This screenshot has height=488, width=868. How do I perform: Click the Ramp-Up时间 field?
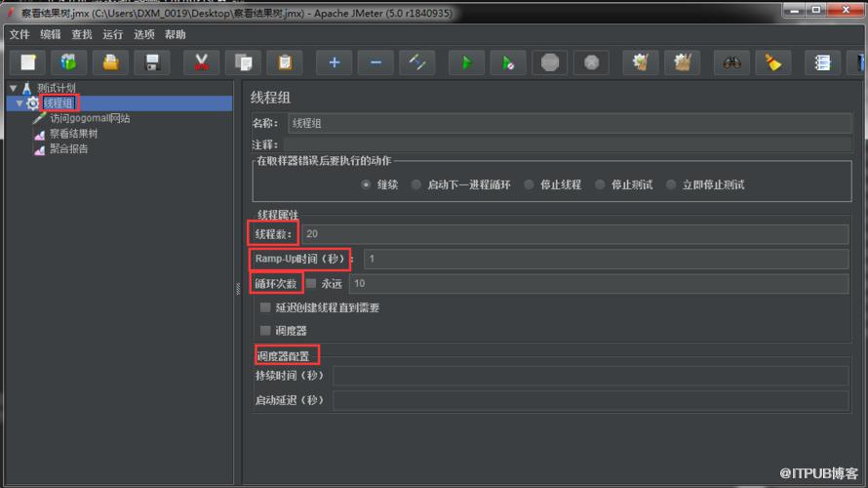(x=607, y=259)
